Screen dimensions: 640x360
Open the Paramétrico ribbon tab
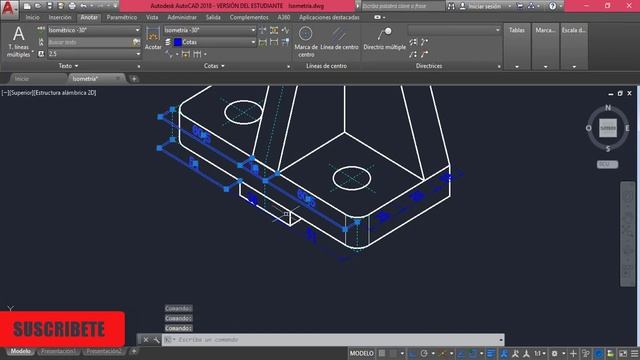click(x=122, y=18)
